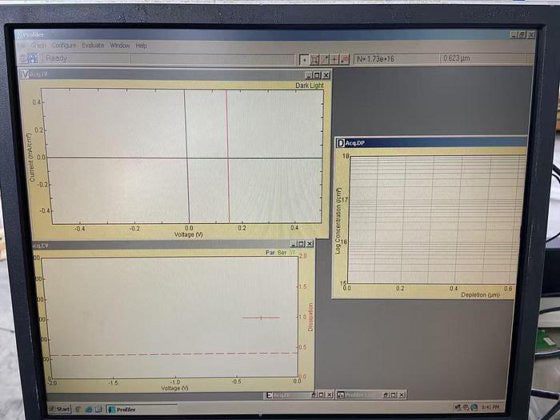Minimize the CV plot window

(x=293, y=244)
